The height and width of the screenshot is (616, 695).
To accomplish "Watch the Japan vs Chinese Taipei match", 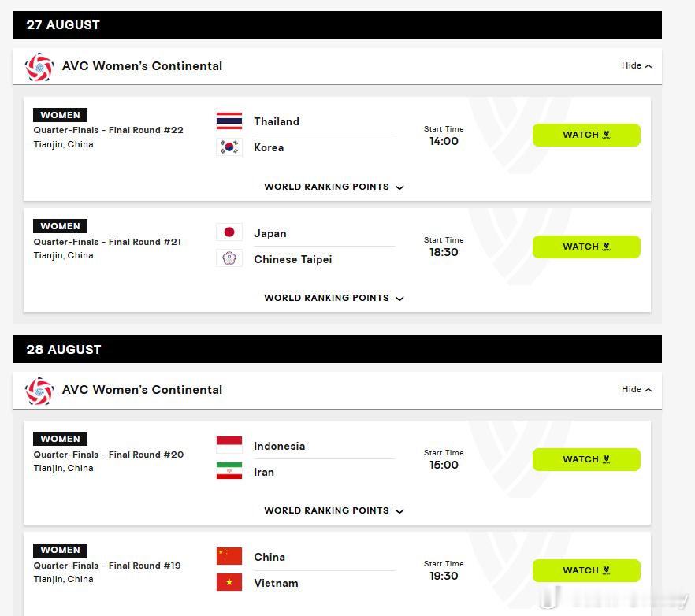I will click(586, 247).
